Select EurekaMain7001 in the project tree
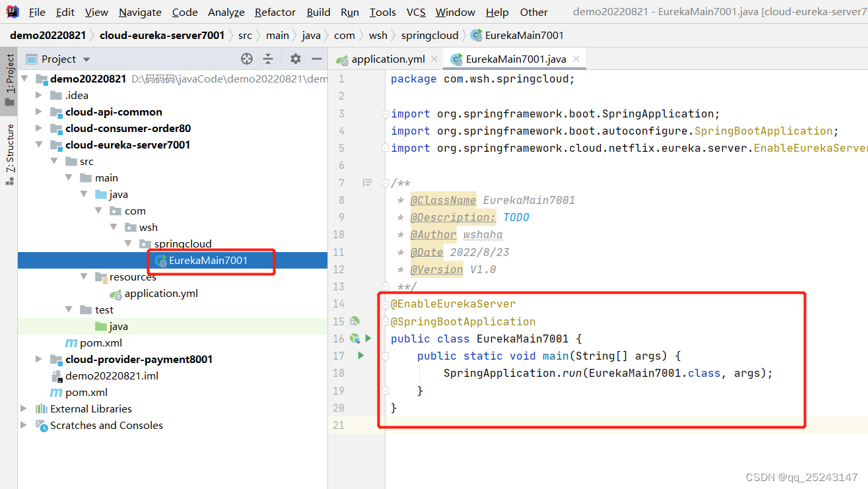Screen dimensions: 868x489 208,260
